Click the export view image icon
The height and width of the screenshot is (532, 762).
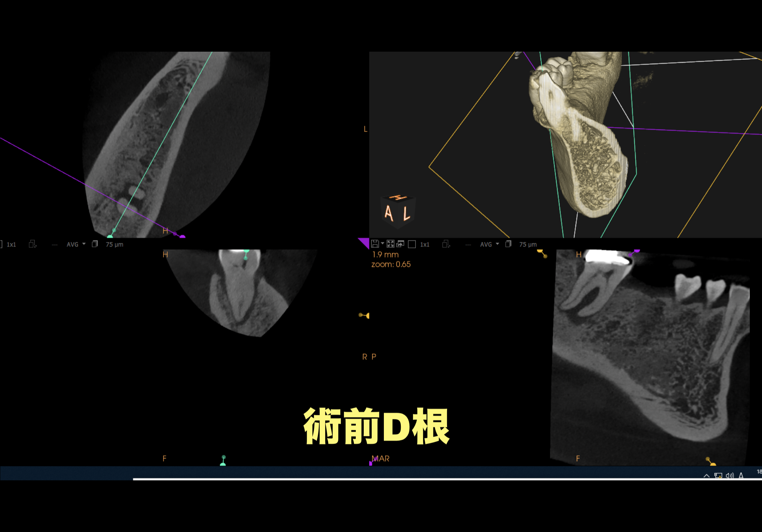click(400, 244)
